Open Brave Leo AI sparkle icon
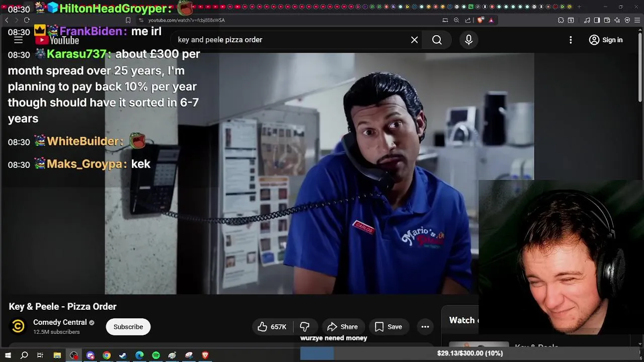 tap(617, 20)
